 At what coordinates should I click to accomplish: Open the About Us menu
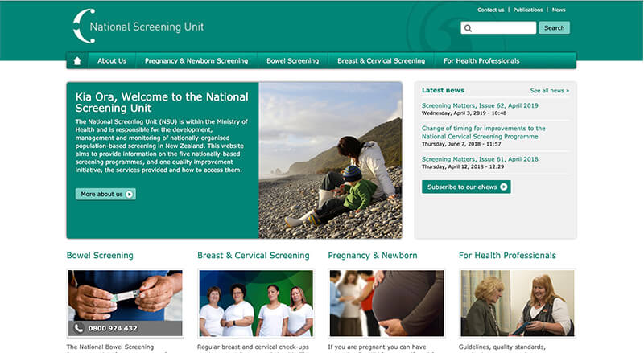pyautogui.click(x=112, y=61)
